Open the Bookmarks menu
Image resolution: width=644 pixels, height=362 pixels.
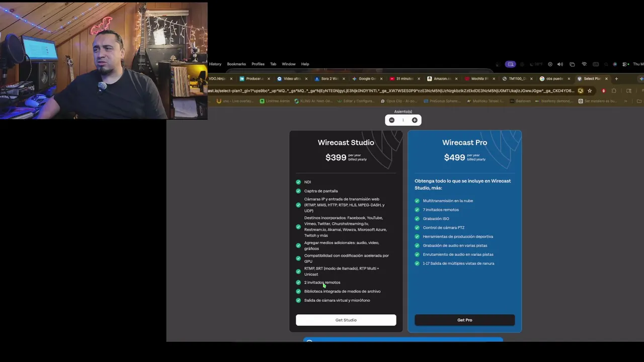coord(236,64)
